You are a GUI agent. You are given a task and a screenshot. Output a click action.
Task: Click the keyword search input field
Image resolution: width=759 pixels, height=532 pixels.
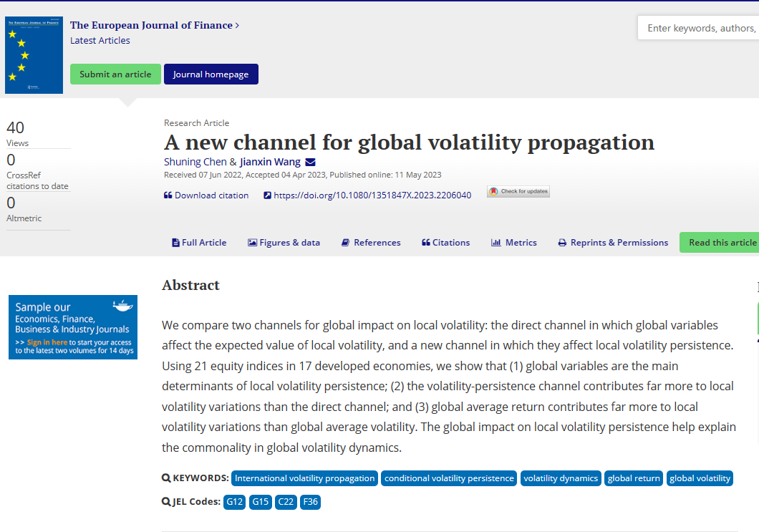pyautogui.click(x=699, y=29)
